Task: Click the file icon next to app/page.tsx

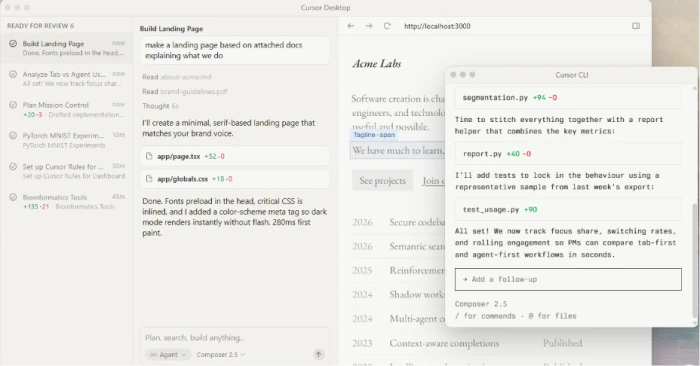Action: coord(149,156)
